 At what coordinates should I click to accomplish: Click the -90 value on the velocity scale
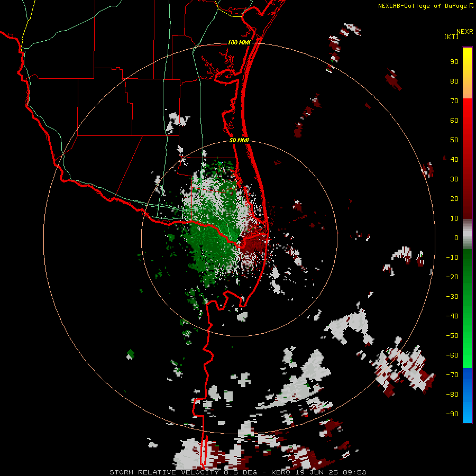(x=452, y=414)
